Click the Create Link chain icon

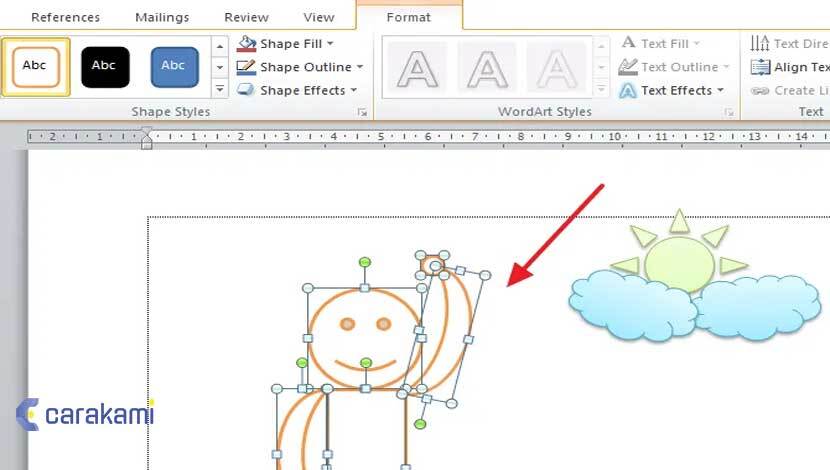(x=760, y=91)
